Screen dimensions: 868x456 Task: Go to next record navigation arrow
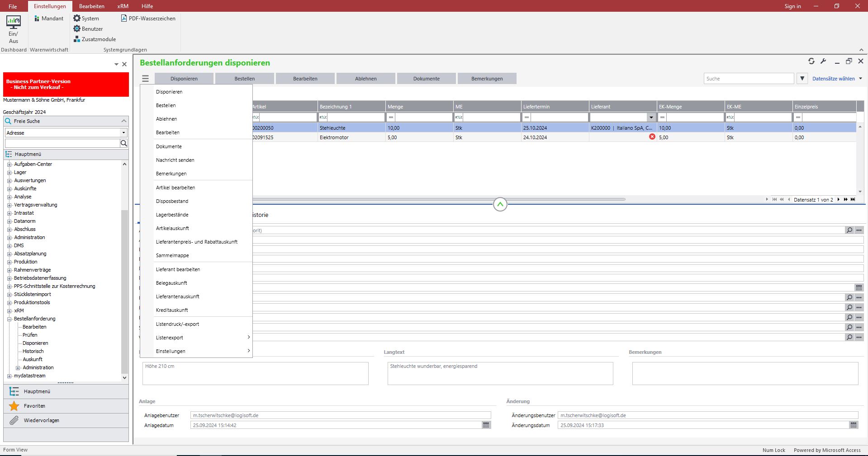(x=839, y=199)
